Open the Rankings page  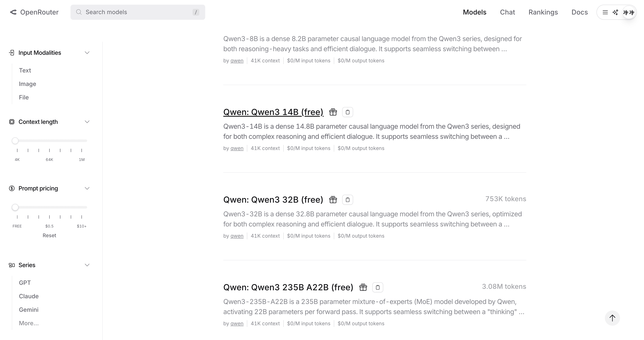(x=543, y=12)
